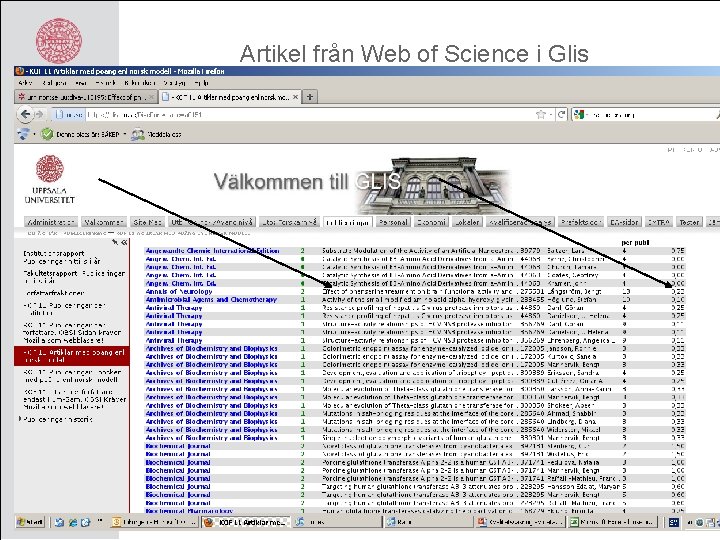Switch to the Excel taskbar button
The height and width of the screenshot is (540, 720).
613,522
